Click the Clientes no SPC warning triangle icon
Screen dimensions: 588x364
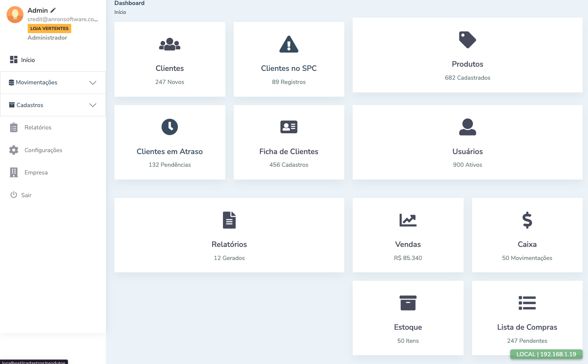coord(288,44)
